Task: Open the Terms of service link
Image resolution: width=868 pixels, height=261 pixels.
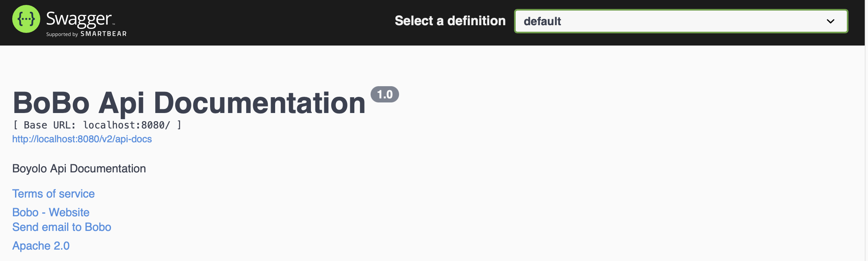Action: pos(53,194)
